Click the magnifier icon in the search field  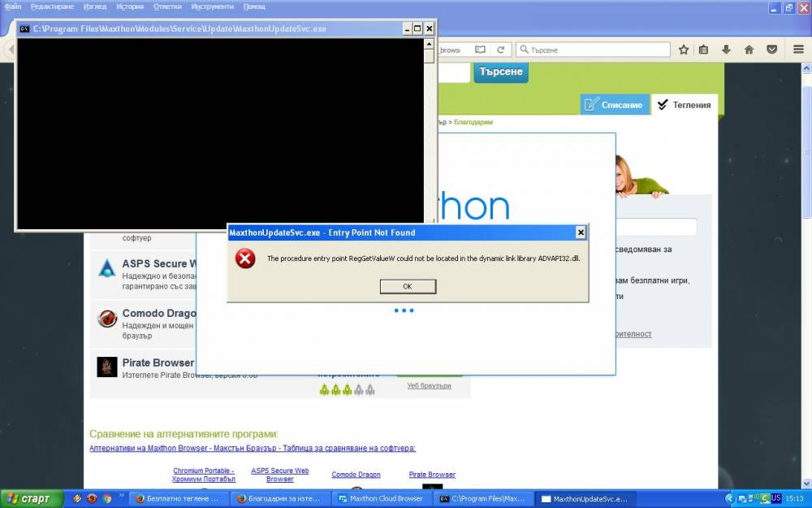tap(524, 50)
